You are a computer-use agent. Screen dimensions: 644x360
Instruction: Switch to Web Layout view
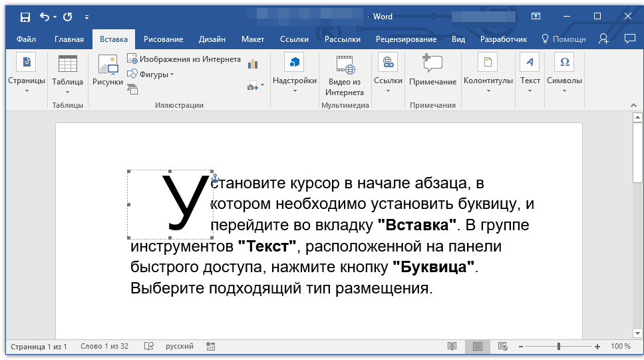[502, 347]
